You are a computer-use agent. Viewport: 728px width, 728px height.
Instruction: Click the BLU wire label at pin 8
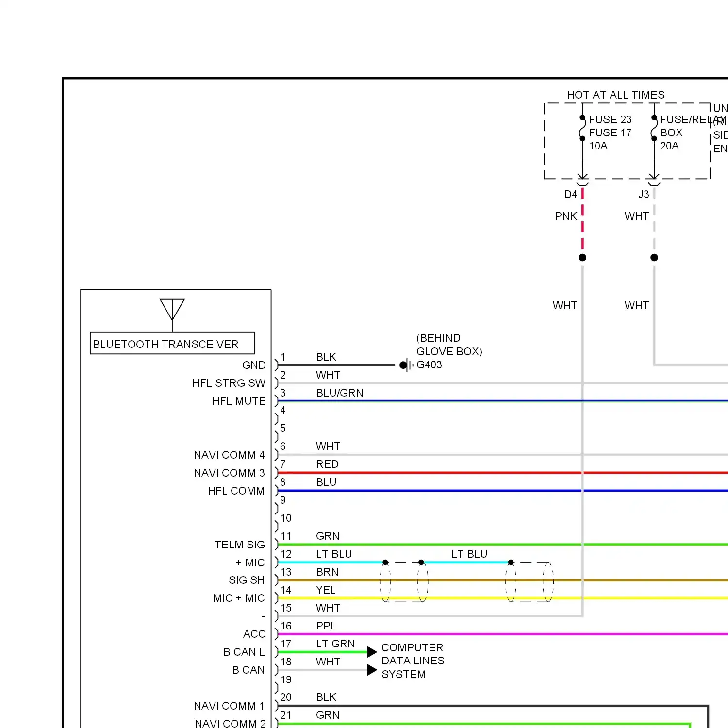coord(326,482)
